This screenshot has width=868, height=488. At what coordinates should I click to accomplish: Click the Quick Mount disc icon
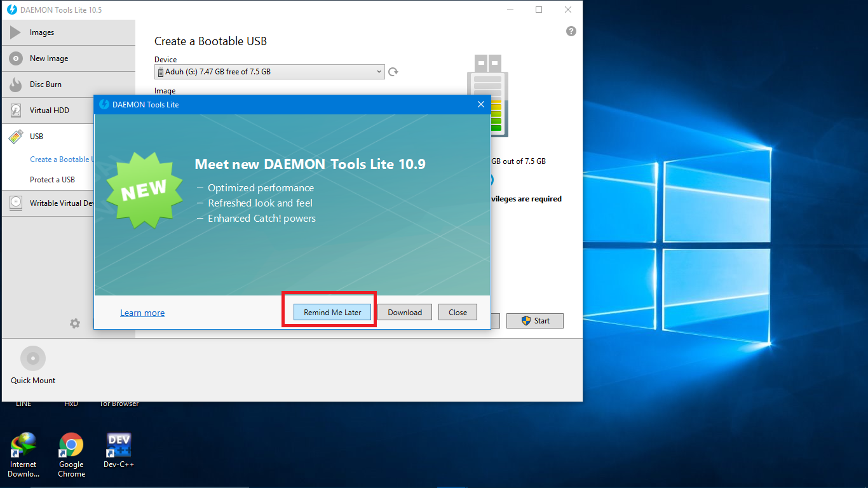33,358
